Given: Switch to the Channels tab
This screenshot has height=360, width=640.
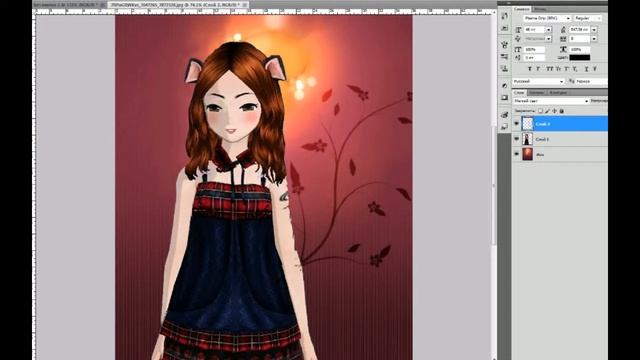Looking at the screenshot, I should (x=538, y=92).
